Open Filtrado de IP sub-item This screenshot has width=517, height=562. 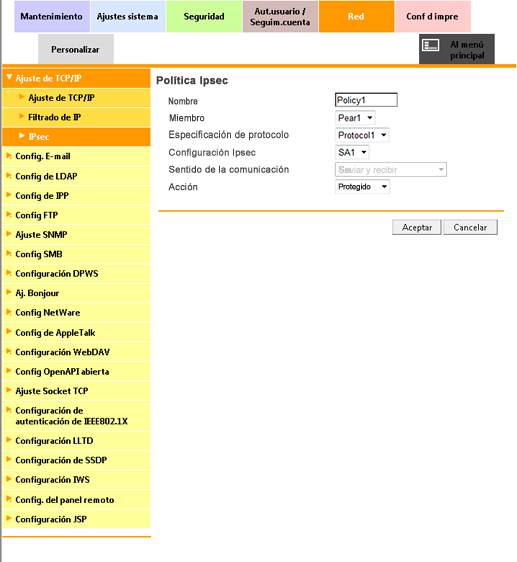[x=76, y=117]
